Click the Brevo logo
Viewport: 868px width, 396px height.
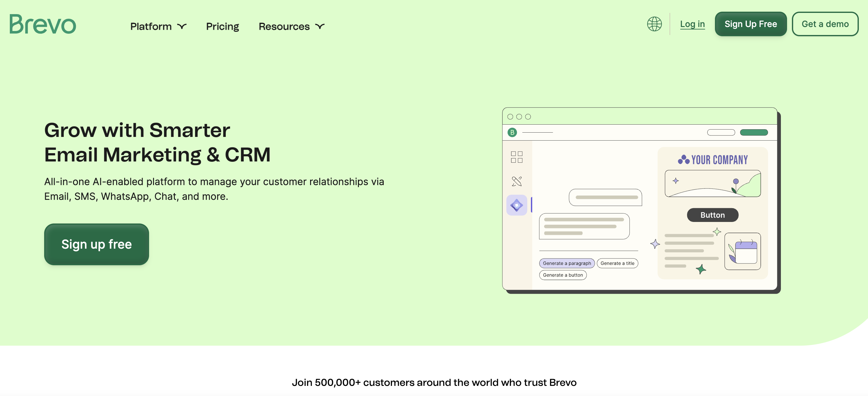click(x=43, y=24)
